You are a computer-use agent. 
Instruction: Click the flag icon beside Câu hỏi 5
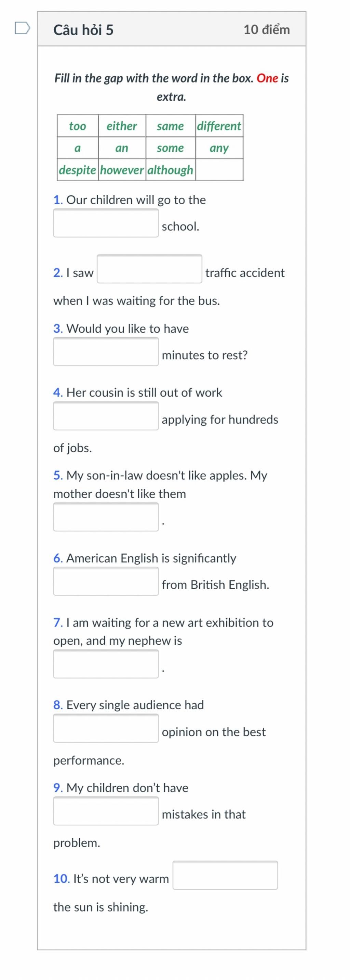(x=23, y=28)
